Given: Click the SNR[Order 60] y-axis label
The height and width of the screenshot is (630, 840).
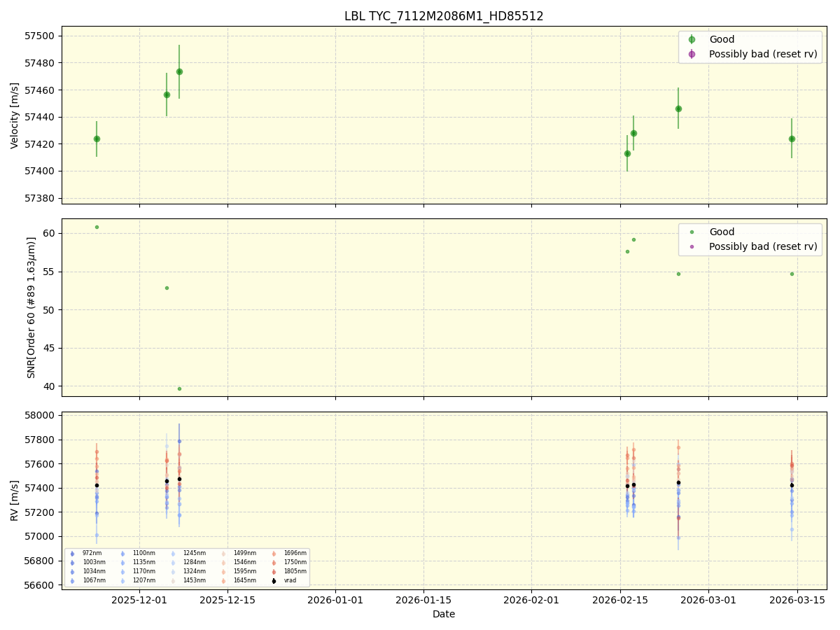Looking at the screenshot, I should [x=31, y=307].
